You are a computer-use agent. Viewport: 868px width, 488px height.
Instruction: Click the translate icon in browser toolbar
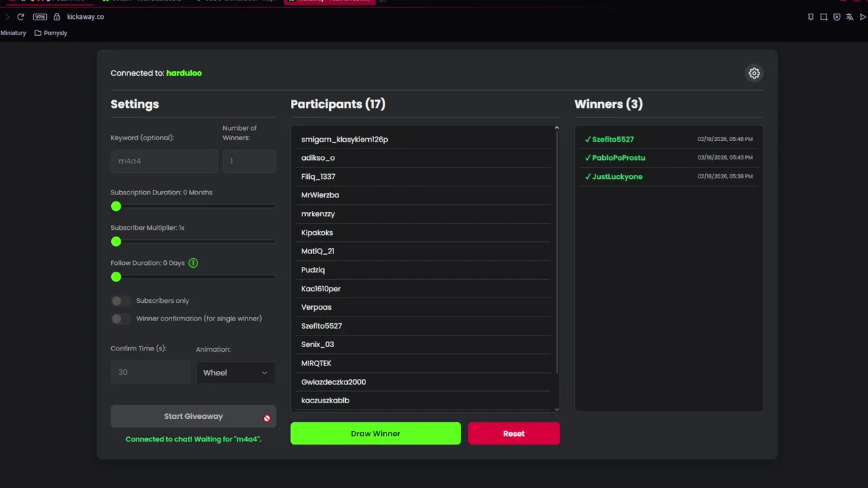[850, 17]
